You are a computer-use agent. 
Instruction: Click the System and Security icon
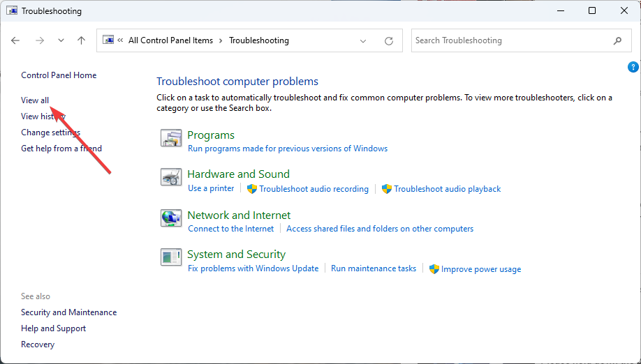[x=171, y=258]
